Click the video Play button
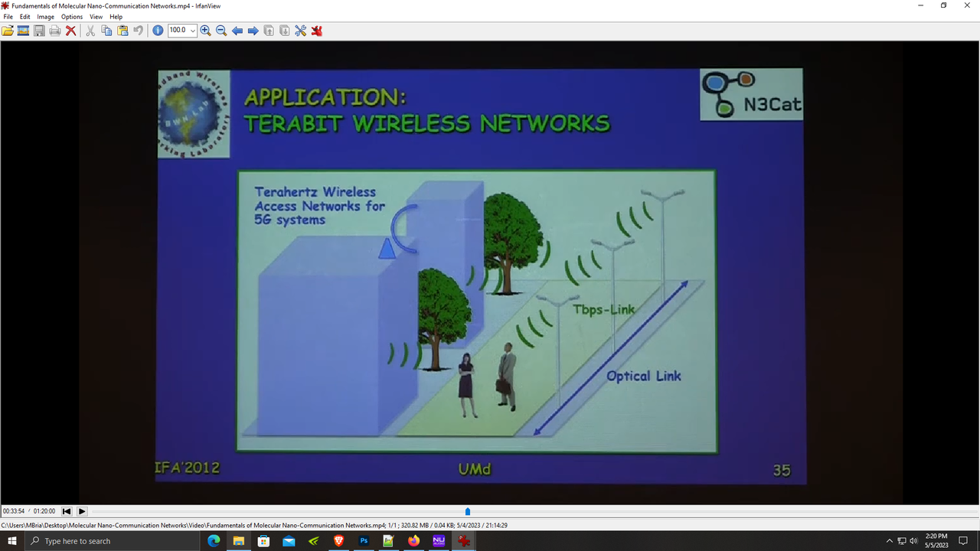The height and width of the screenshot is (551, 980). (x=82, y=511)
